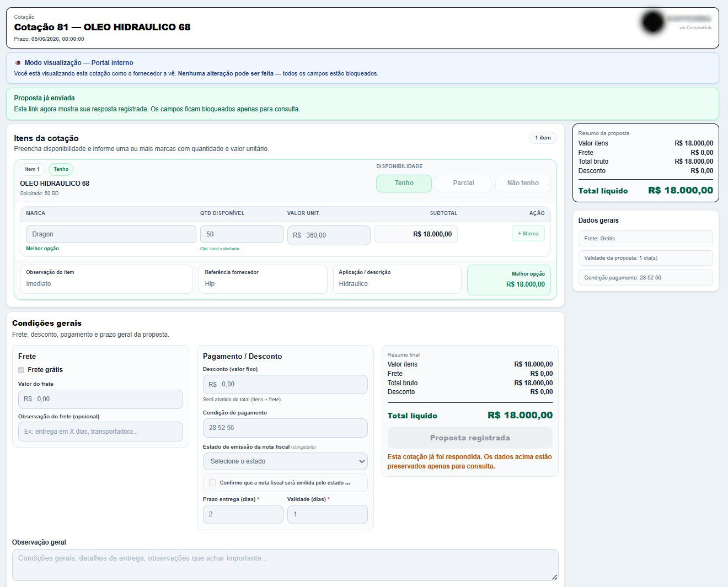Screen dimensions: 728x587
Task: Click the Marca field containing Dragon
Action: (x=111, y=234)
